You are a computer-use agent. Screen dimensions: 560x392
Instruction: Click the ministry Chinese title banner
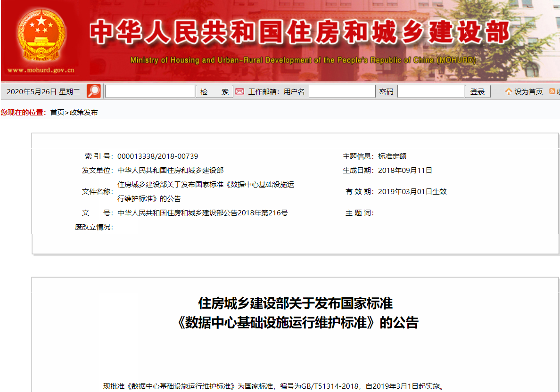pos(300,32)
